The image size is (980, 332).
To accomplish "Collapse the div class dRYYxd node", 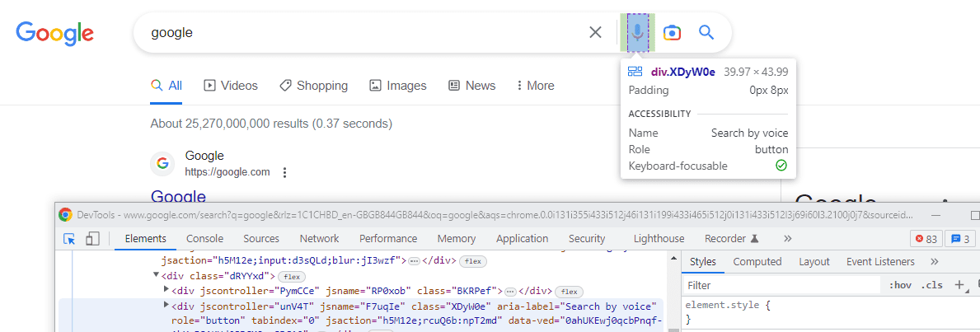I will [156, 275].
